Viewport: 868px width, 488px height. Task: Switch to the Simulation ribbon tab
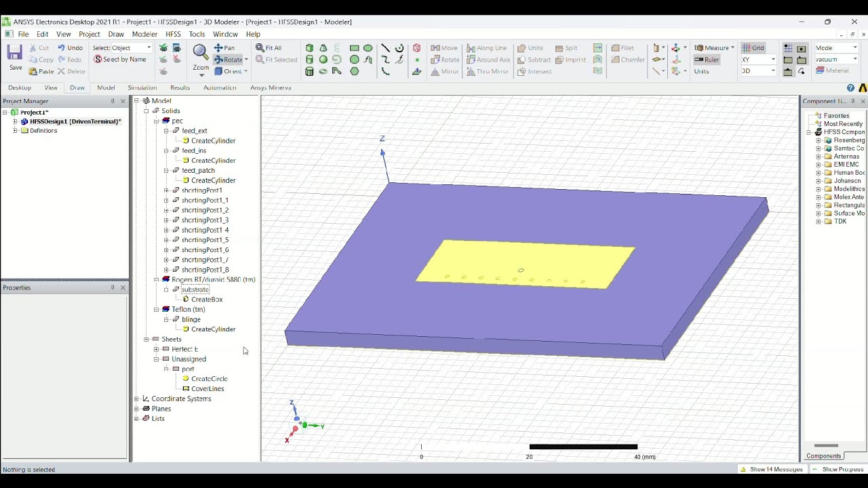tap(142, 87)
